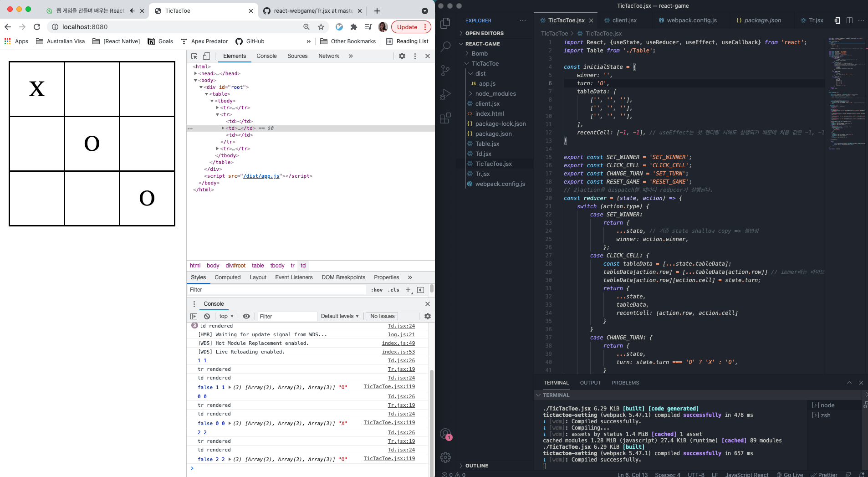Toggle .cls element classes panel
Image resolution: width=868 pixels, height=477 pixels.
tap(393, 290)
